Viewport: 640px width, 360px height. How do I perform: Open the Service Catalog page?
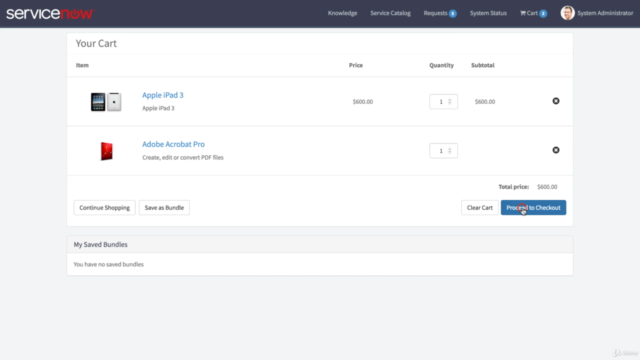(x=390, y=13)
